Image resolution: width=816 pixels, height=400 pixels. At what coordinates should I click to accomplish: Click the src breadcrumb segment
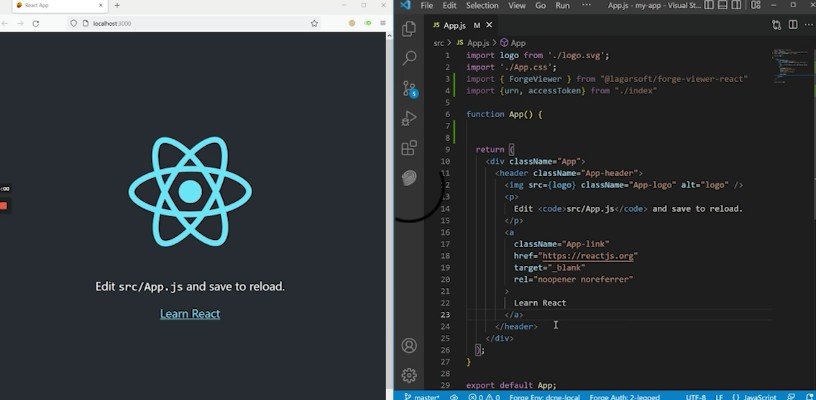click(439, 43)
